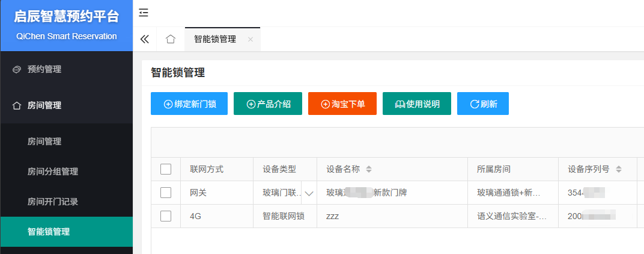Image resolution: width=644 pixels, height=254 pixels.
Task: Click the 启辰智慧预约平台 logo title
Action: (67, 17)
